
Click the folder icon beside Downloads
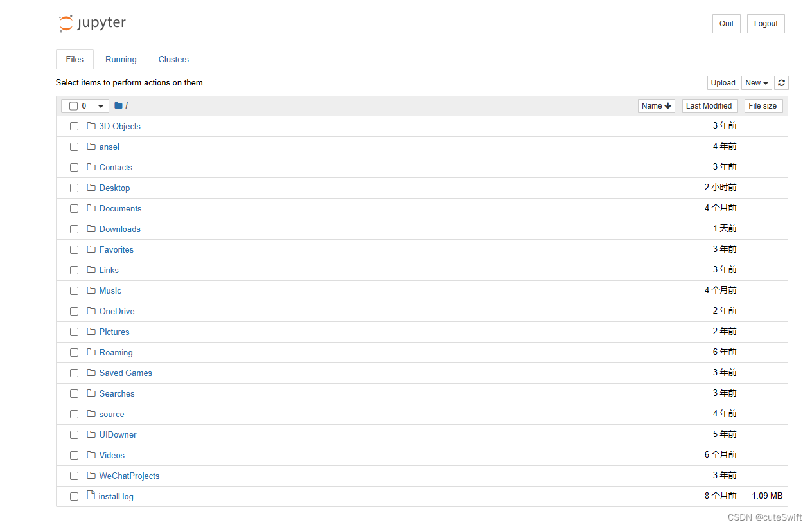[91, 229]
